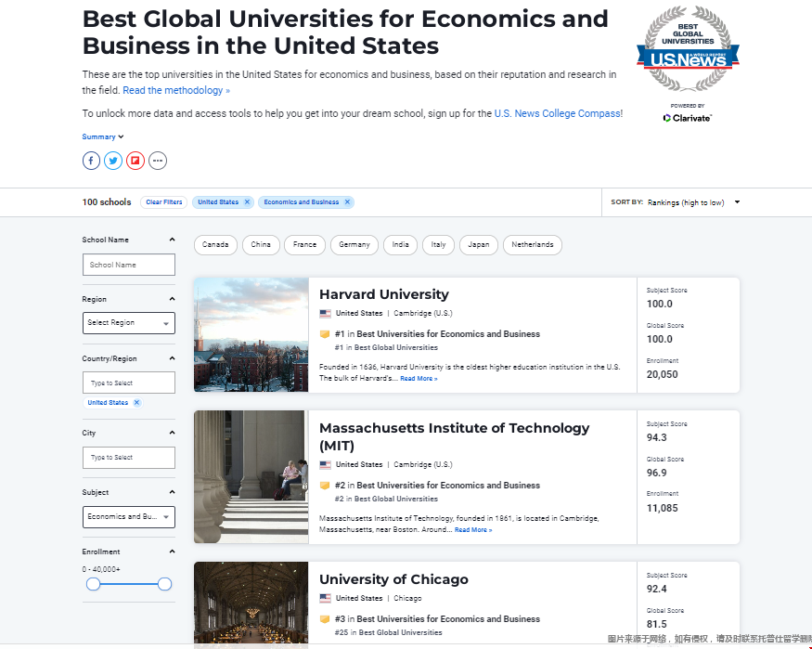Open the Select Region dropdown

coord(129,323)
